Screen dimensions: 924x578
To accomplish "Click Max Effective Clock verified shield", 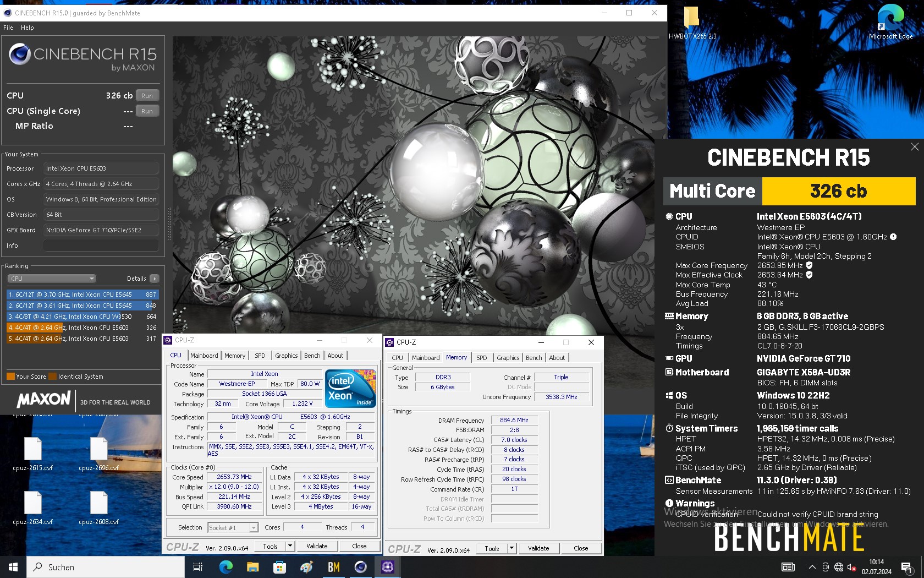I will coord(809,275).
